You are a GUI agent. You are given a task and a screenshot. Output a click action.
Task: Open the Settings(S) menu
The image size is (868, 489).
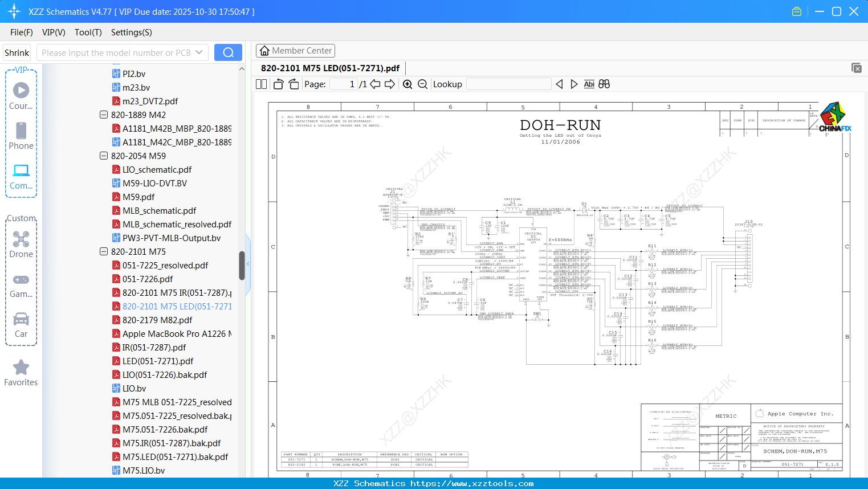(x=132, y=32)
